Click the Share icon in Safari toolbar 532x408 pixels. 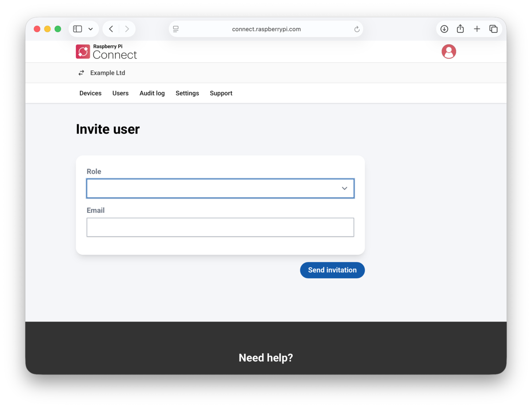[x=460, y=29]
